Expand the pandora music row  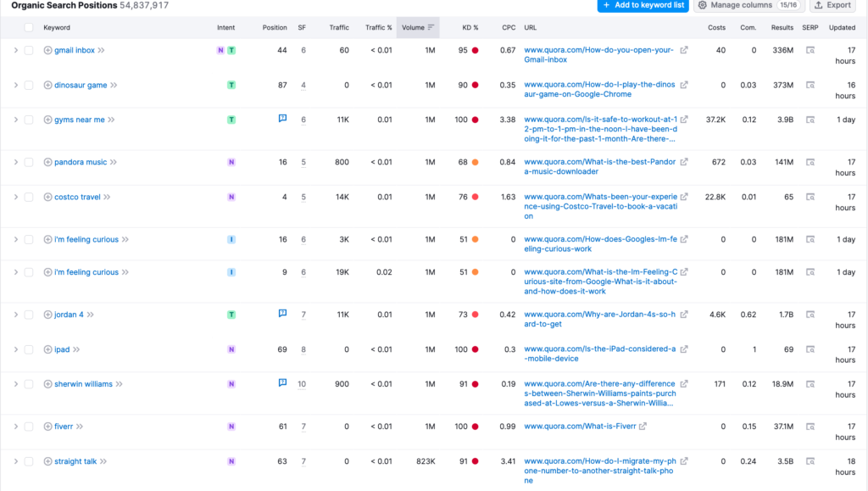tap(15, 162)
